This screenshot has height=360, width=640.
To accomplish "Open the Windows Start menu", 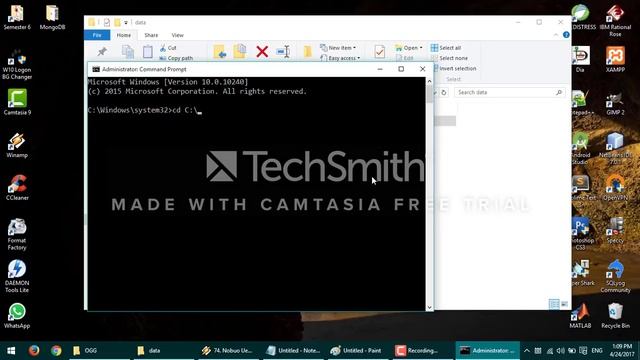I will (11, 351).
